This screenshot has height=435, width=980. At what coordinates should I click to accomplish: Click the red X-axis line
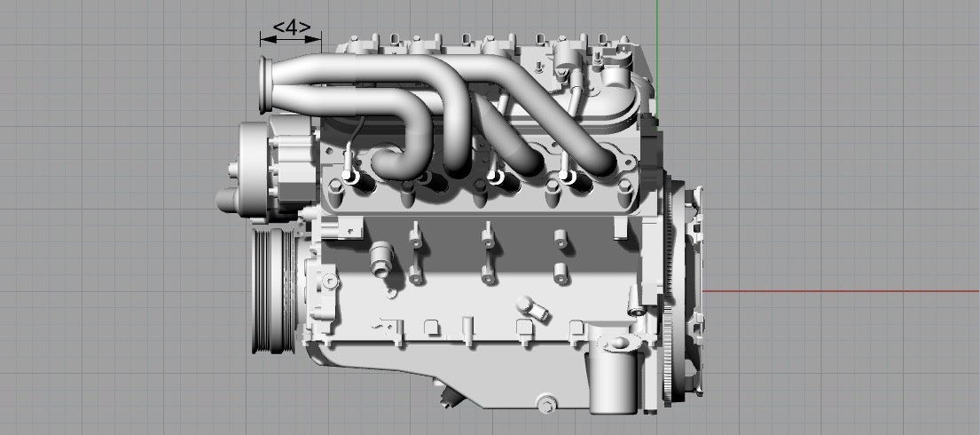coord(841,291)
